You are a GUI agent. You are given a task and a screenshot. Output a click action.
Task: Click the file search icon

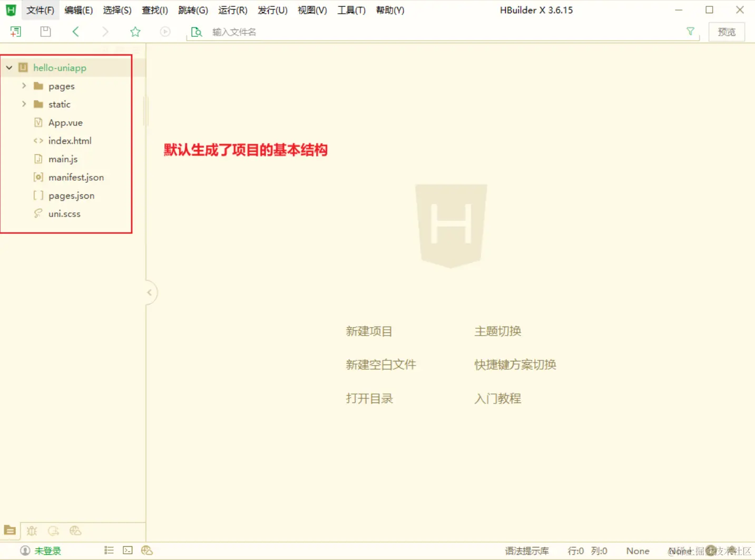(197, 32)
